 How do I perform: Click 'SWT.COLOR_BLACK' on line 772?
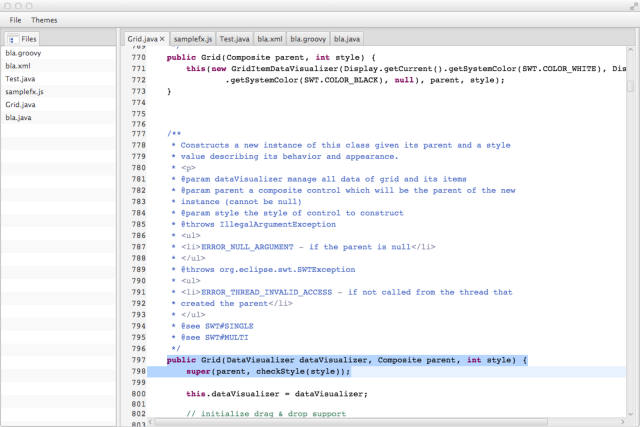pyautogui.click(x=341, y=80)
